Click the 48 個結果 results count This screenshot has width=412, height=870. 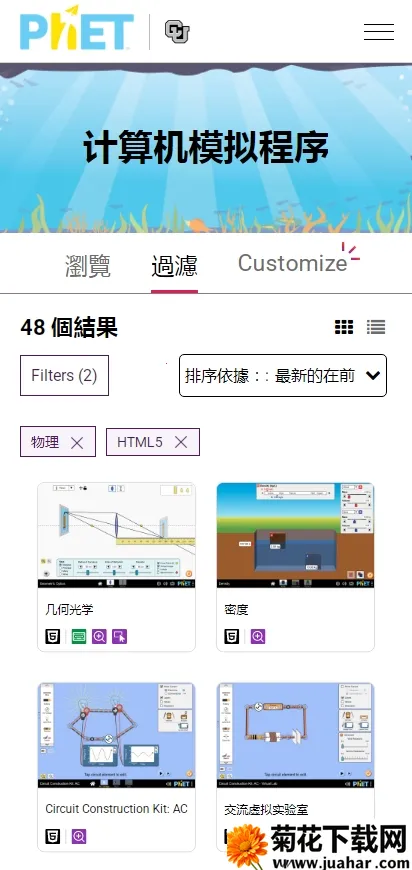[x=69, y=327]
